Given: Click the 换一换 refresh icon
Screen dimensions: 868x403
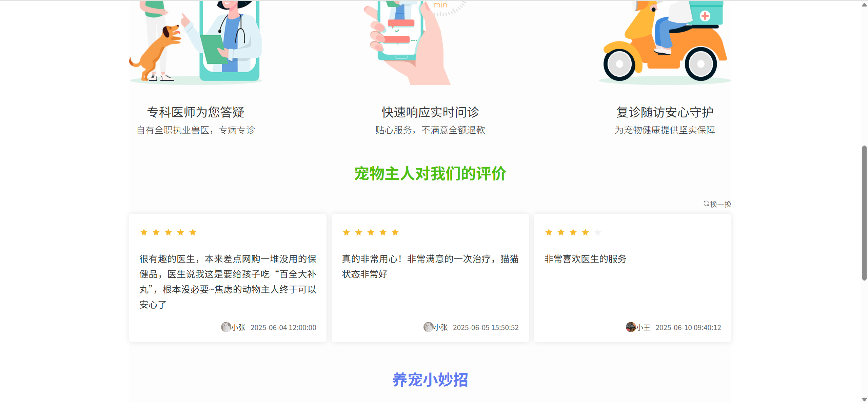Looking at the screenshot, I should (706, 204).
